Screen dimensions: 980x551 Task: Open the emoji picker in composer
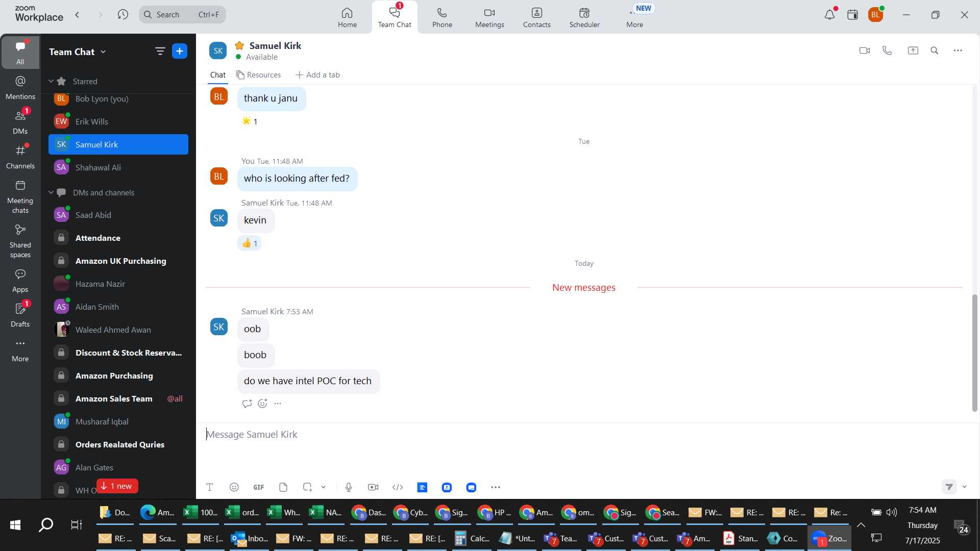[x=234, y=487]
